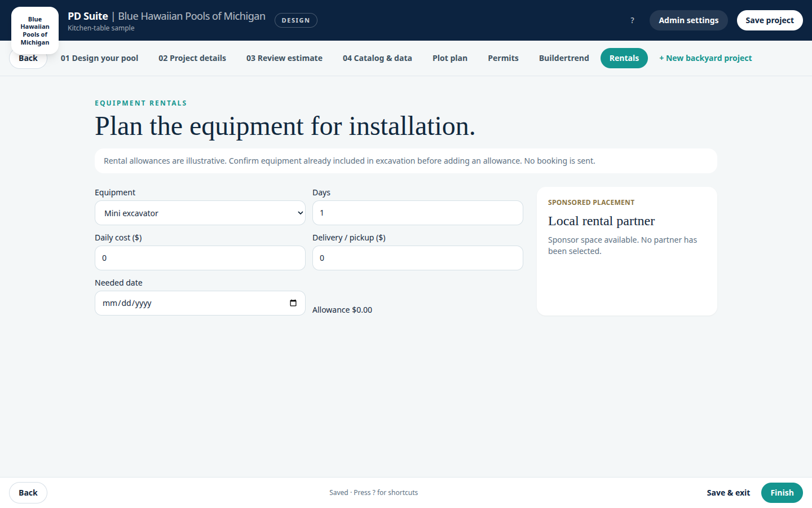The image size is (812, 508).
Task: Focus the Daily cost input field
Action: 200,258
